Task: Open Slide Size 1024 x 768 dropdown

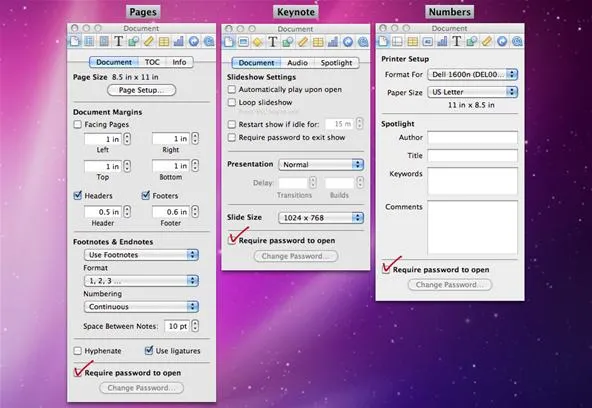Action: coord(321,218)
